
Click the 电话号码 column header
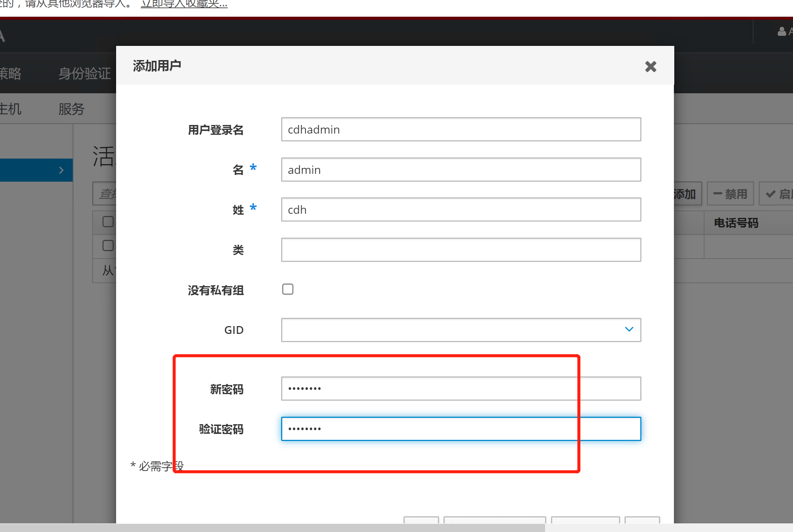click(x=736, y=223)
